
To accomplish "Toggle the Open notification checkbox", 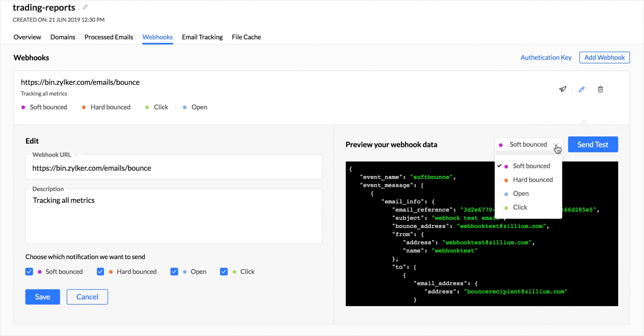I will [174, 272].
